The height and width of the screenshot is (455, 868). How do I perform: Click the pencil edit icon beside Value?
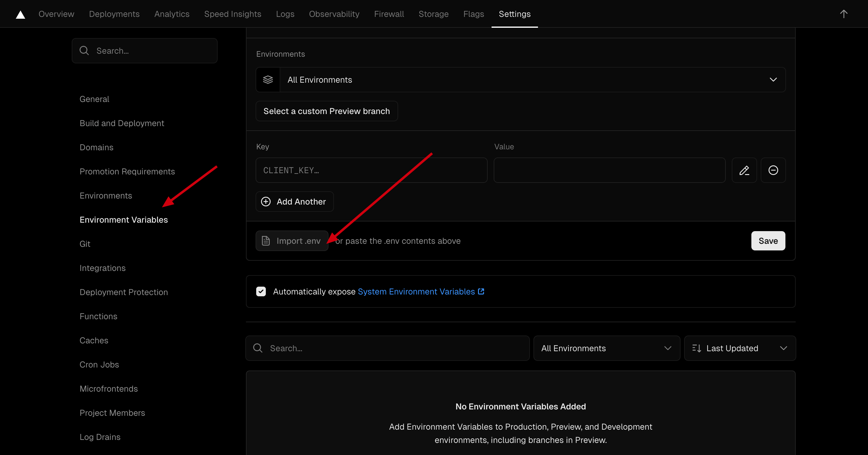tap(744, 170)
